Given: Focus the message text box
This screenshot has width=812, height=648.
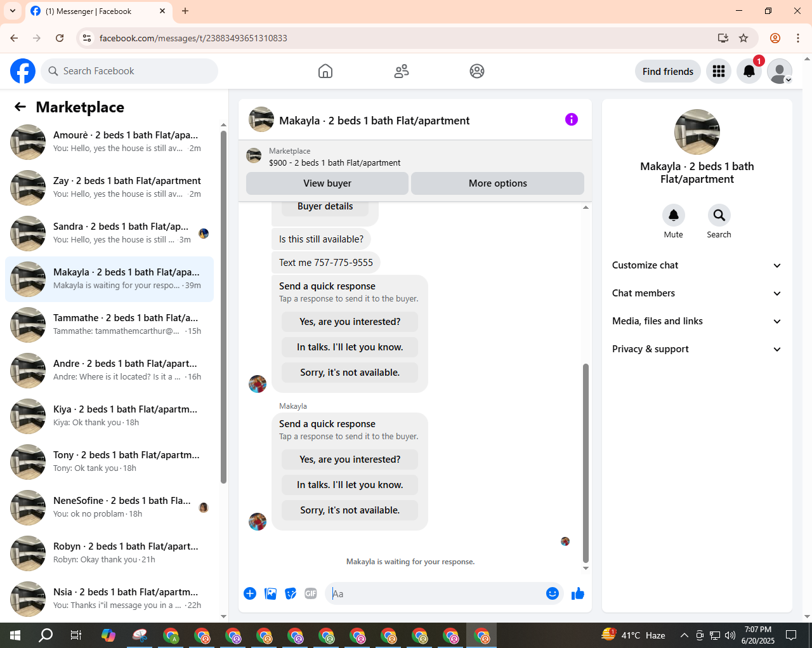Looking at the screenshot, I should coord(436,593).
